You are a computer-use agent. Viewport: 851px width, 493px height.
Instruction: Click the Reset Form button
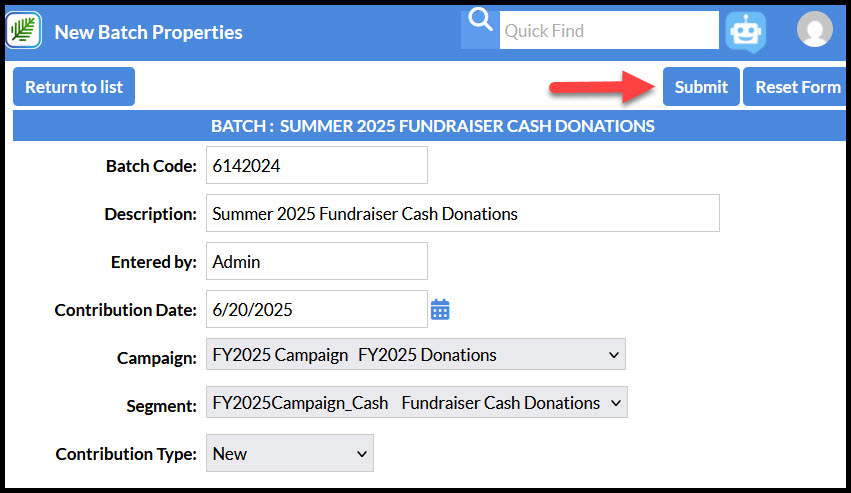coord(796,87)
